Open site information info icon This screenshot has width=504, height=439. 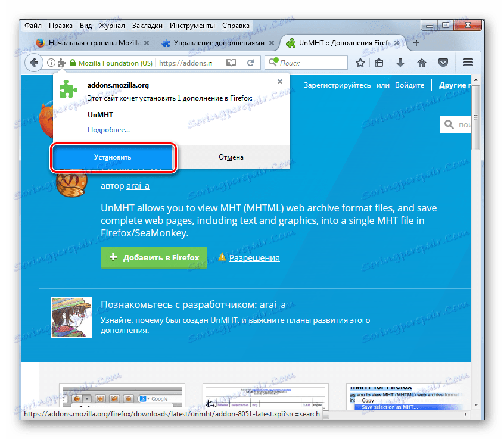(x=51, y=63)
